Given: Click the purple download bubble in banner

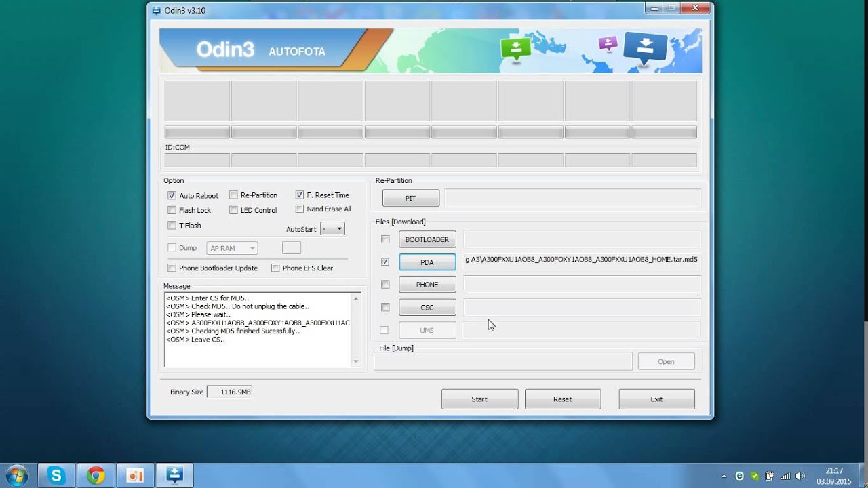Looking at the screenshot, I should 608,44.
